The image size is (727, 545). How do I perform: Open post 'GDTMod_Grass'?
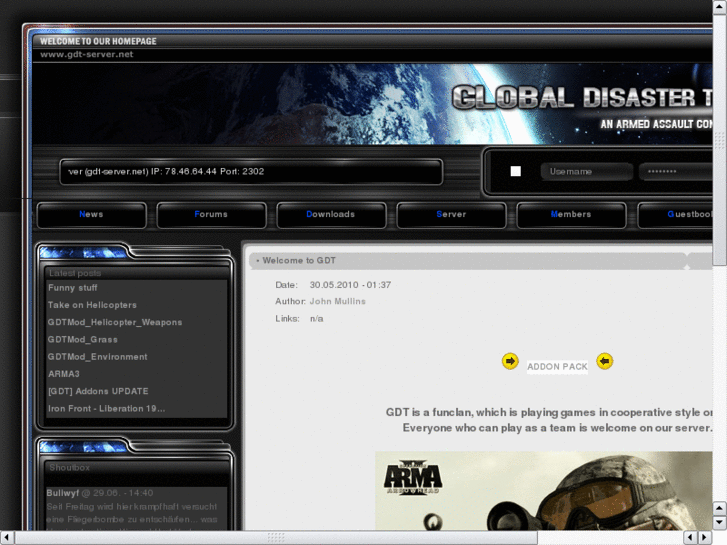(x=83, y=340)
